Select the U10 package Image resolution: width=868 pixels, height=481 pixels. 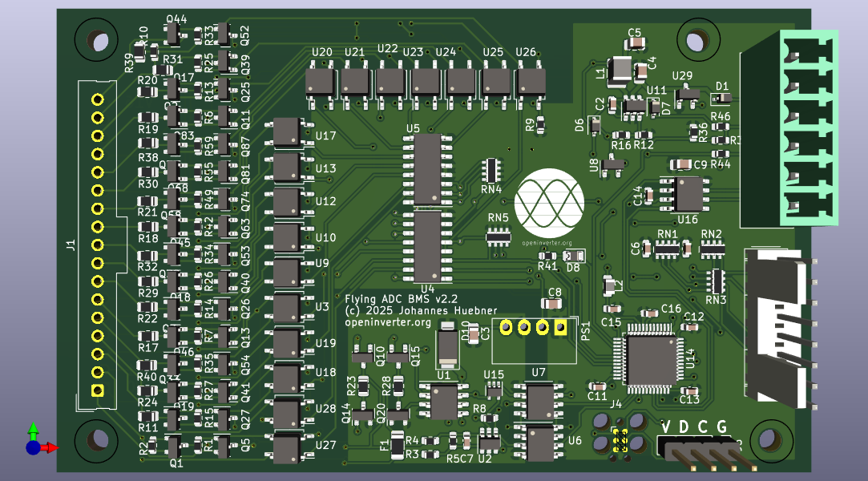(287, 238)
